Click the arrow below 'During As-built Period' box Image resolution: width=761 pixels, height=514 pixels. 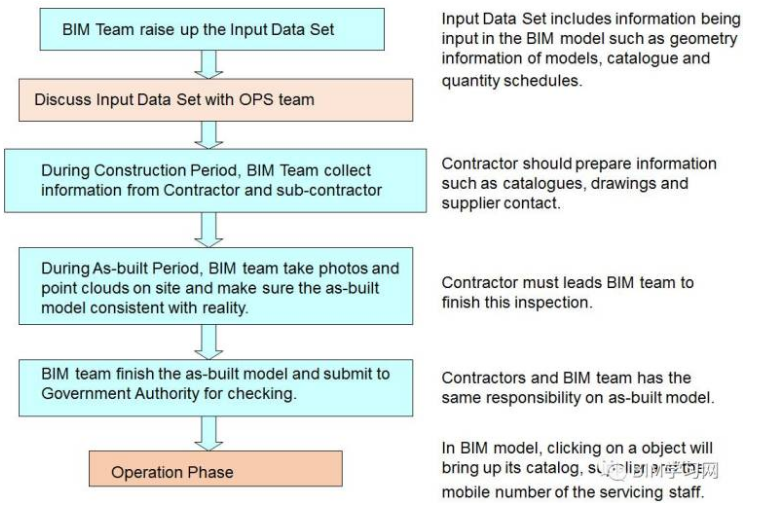tap(209, 342)
